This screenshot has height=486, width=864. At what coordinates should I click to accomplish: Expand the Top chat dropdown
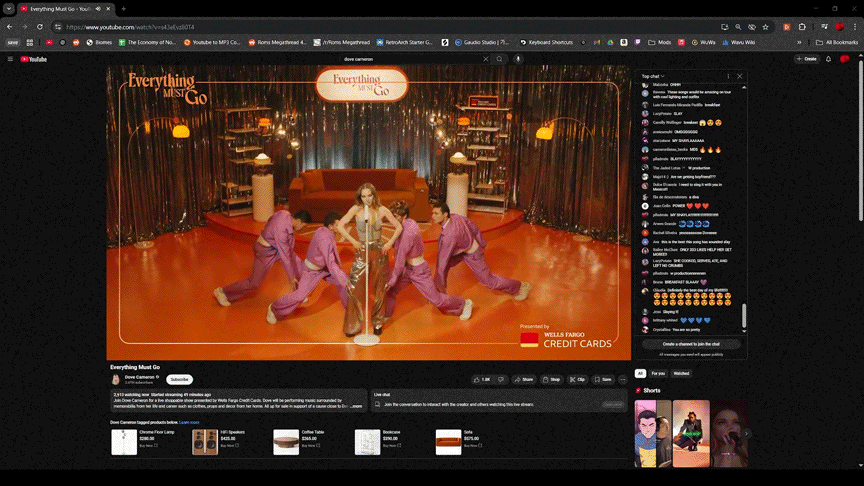(653, 76)
